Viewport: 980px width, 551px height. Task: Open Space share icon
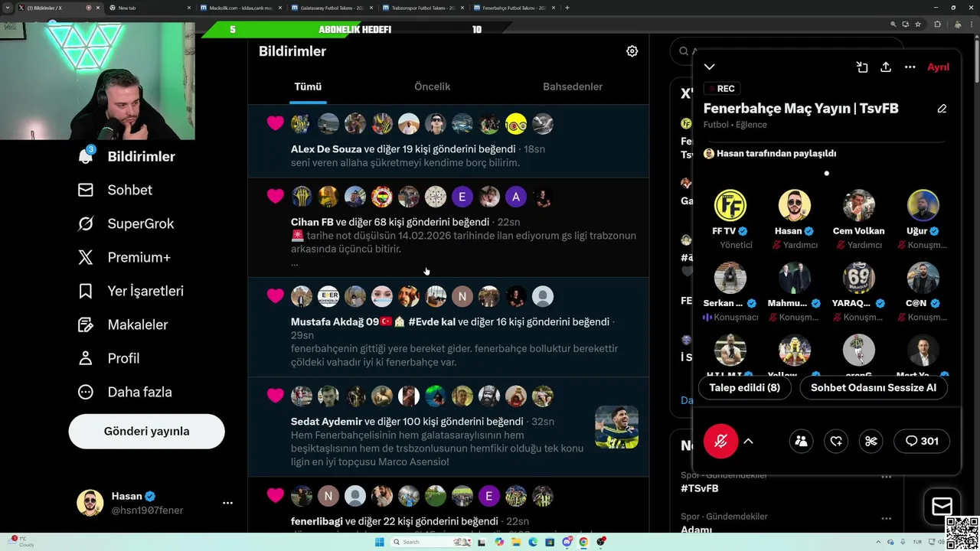pyautogui.click(x=886, y=67)
